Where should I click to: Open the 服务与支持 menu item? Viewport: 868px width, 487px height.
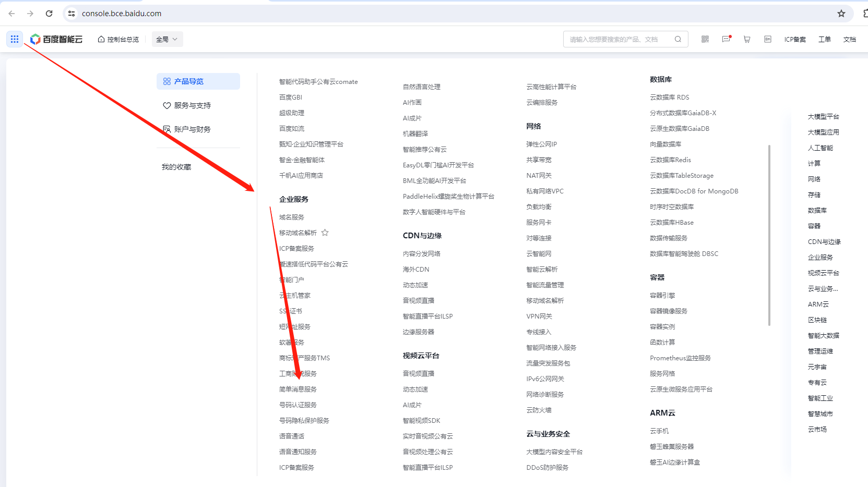coord(192,105)
